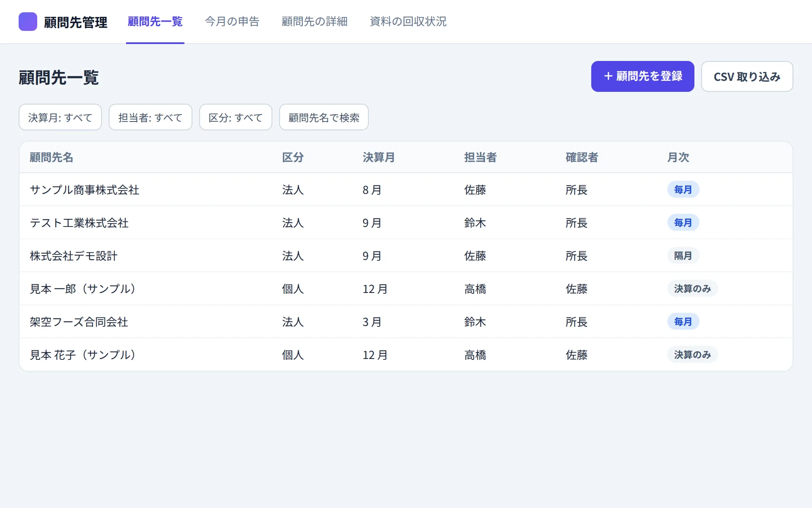The image size is (812, 508).
Task: Open 見本 一郎（サンプル） client row
Action: click(x=406, y=289)
